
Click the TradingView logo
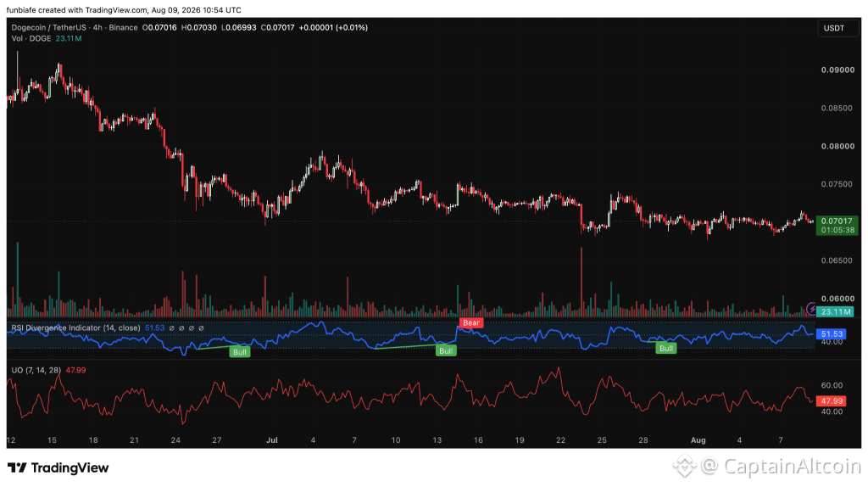(x=58, y=468)
